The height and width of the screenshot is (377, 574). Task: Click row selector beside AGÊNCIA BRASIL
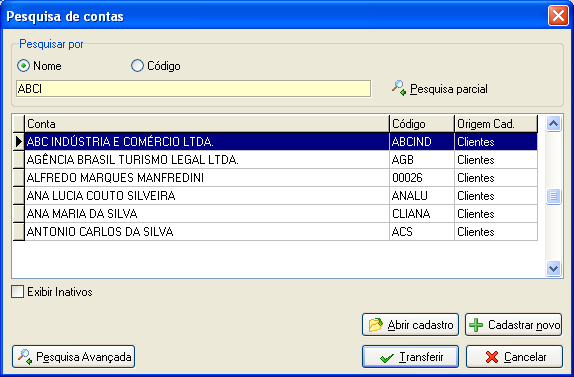19,160
